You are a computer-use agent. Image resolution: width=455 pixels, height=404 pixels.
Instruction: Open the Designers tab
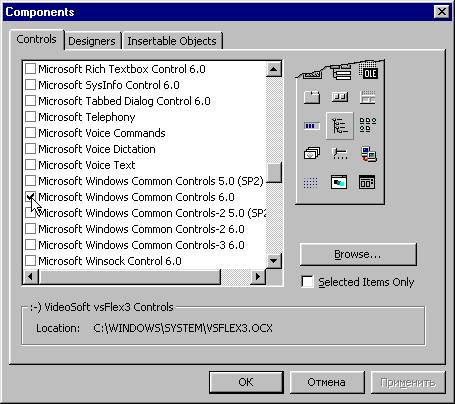click(x=92, y=41)
